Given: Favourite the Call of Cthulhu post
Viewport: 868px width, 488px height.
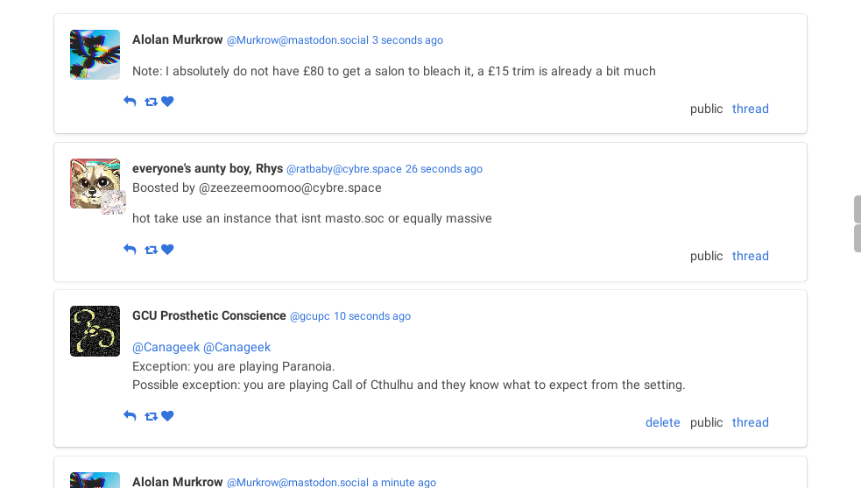Looking at the screenshot, I should (167, 416).
